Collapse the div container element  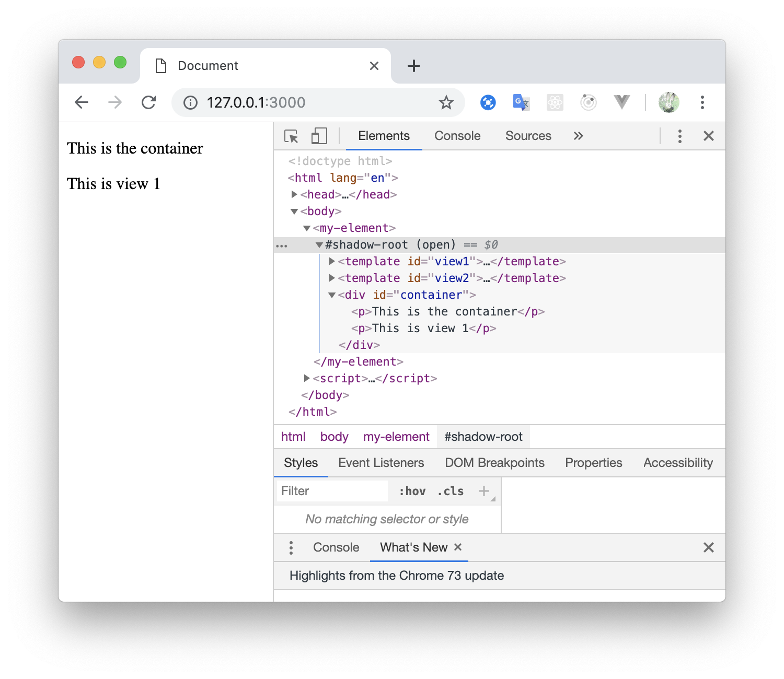click(332, 295)
